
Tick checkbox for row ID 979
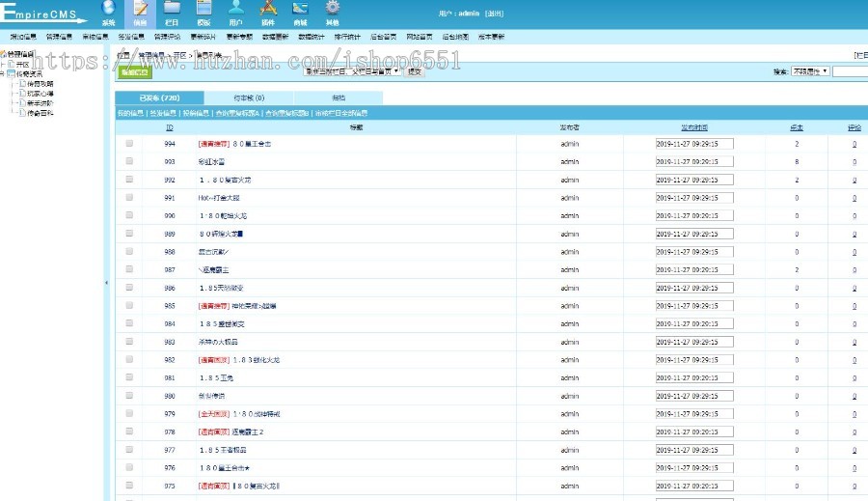(x=129, y=413)
